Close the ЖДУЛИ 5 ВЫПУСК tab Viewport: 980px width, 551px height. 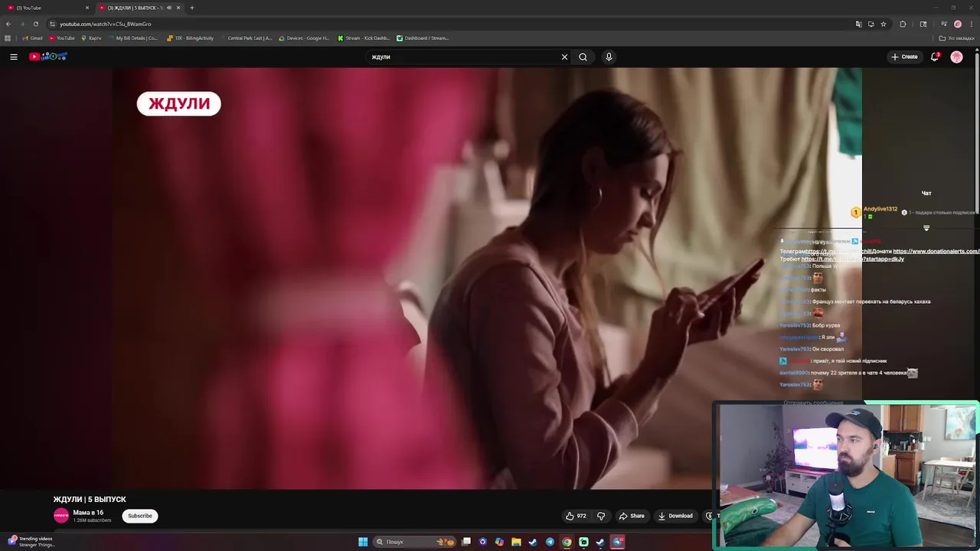178,8
